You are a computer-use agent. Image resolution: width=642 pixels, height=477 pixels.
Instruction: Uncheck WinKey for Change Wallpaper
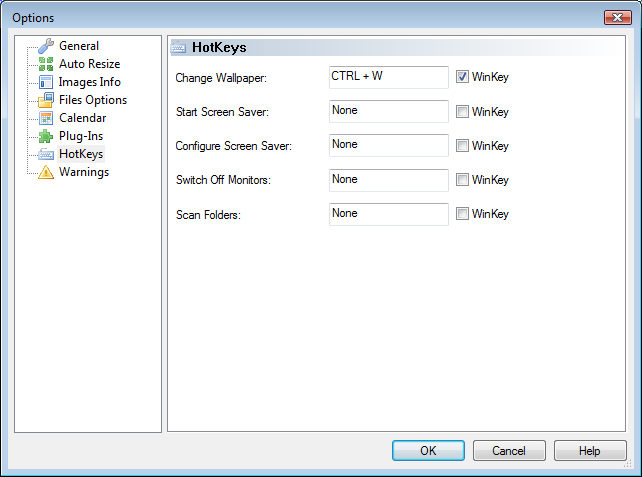tap(462, 77)
